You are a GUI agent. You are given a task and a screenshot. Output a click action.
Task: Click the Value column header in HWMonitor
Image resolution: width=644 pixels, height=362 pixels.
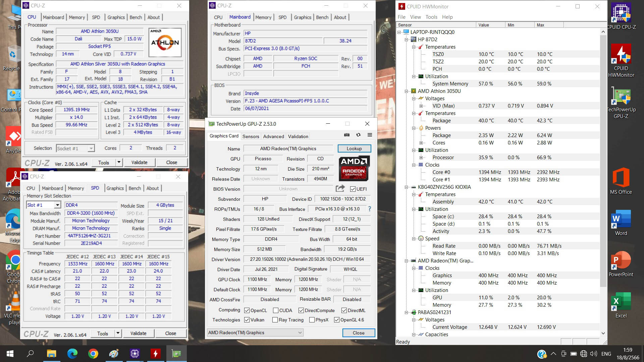click(x=490, y=25)
